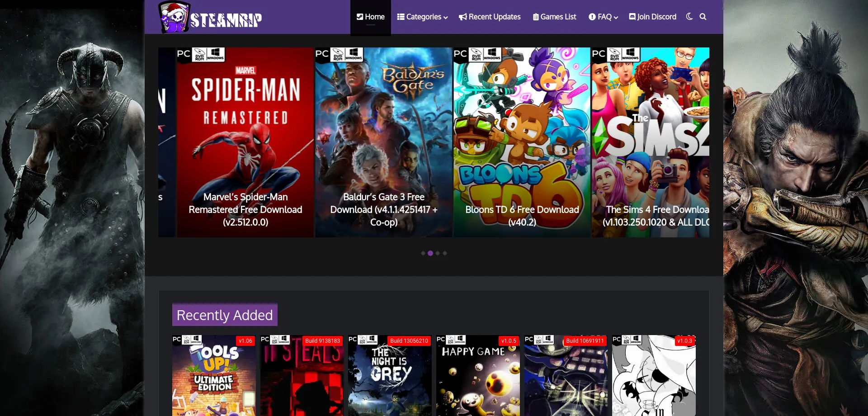The image size is (868, 416).
Task: Select the third carousel pagination dot
Action: 438,253
